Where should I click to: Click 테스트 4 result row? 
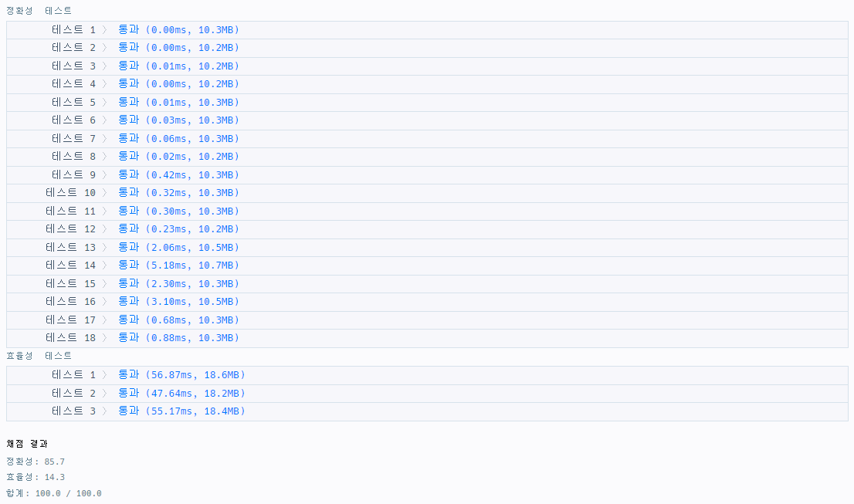coord(427,84)
